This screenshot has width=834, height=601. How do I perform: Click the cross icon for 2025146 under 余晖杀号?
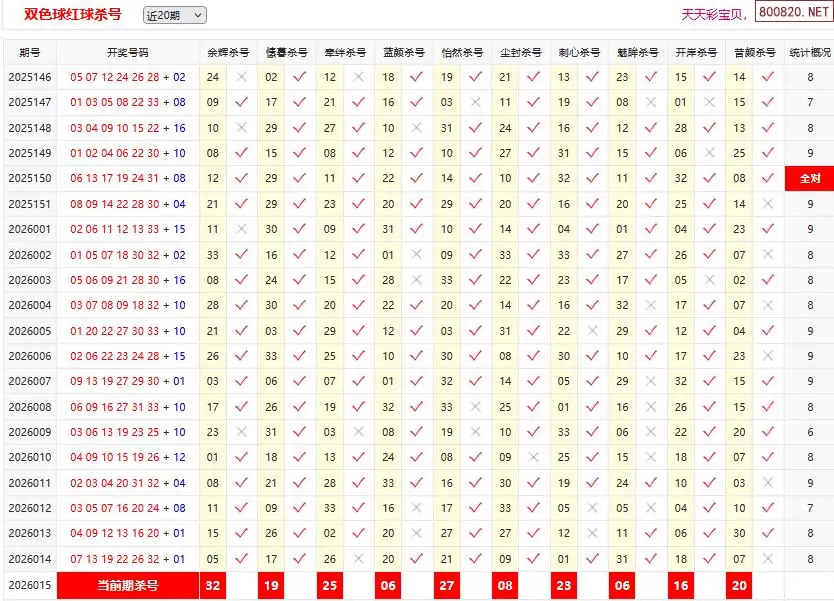tap(241, 77)
